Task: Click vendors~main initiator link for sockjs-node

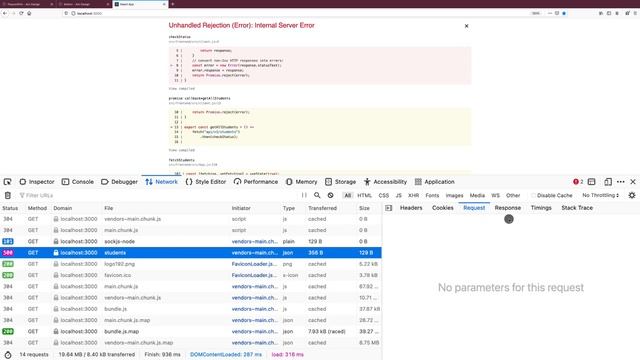Action: point(255,242)
